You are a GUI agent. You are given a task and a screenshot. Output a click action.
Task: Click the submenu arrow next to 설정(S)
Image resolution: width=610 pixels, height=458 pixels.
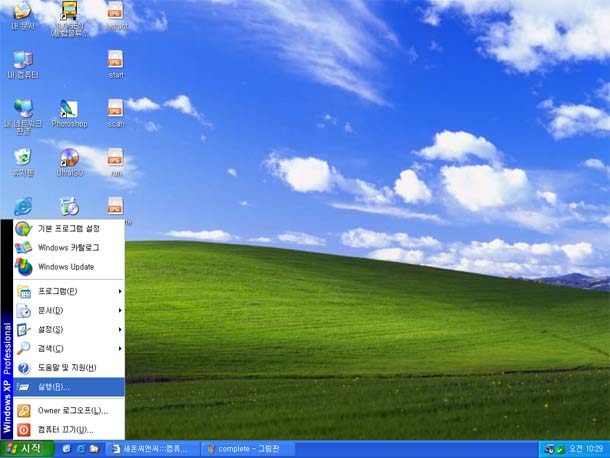(120, 330)
